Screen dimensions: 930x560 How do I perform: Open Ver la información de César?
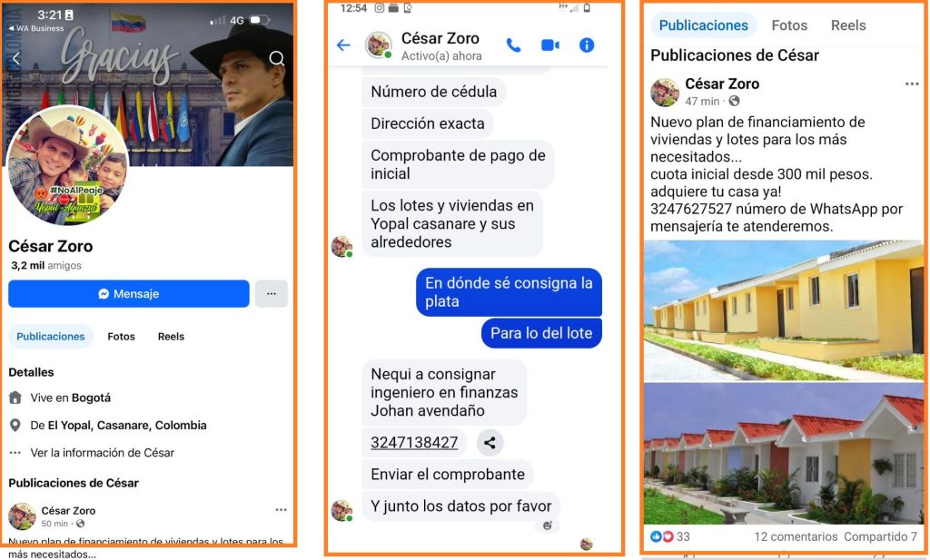103,453
